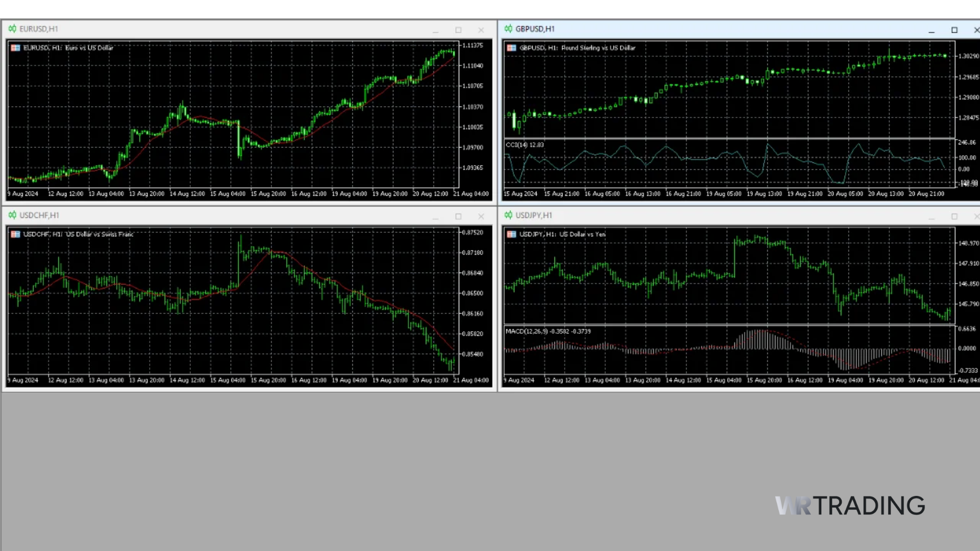This screenshot has width=980, height=551.
Task: Click the 0.85480 price on USDCHF scale
Action: pyautogui.click(x=473, y=354)
